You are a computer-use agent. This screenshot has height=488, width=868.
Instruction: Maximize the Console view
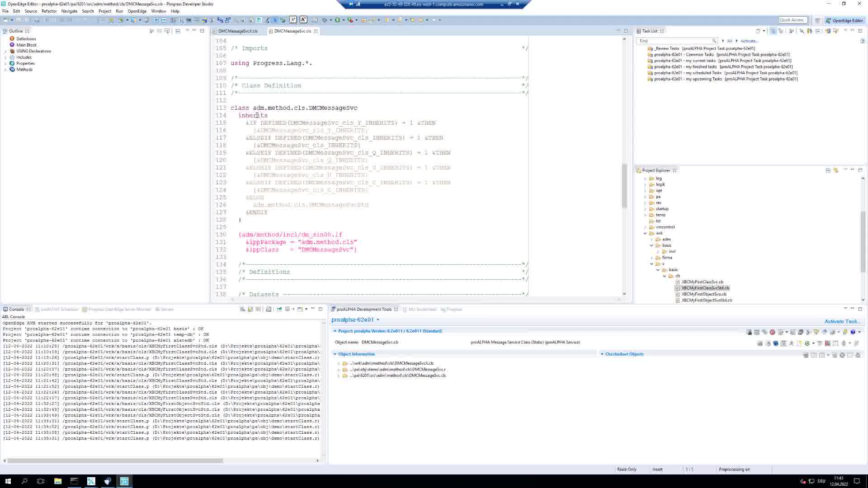pos(321,309)
